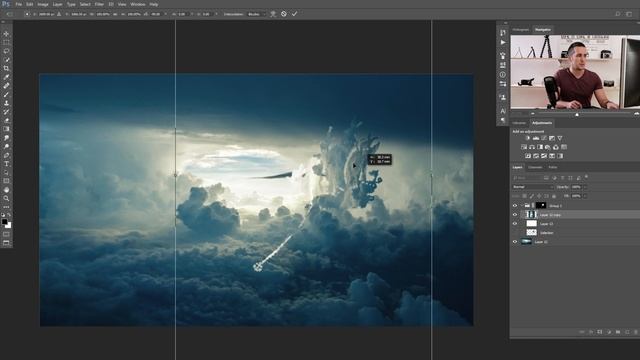Select the Group 1 layer mask thumbnail
The height and width of the screenshot is (360, 640).
541,205
